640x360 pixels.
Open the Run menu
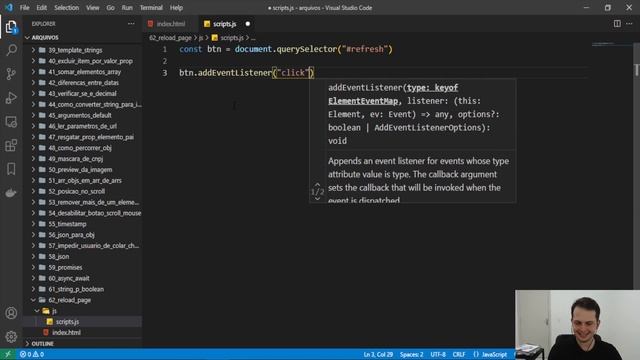(127, 8)
